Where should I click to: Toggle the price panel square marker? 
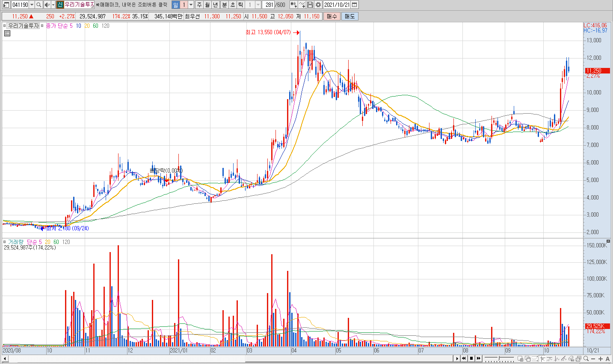coord(5,26)
